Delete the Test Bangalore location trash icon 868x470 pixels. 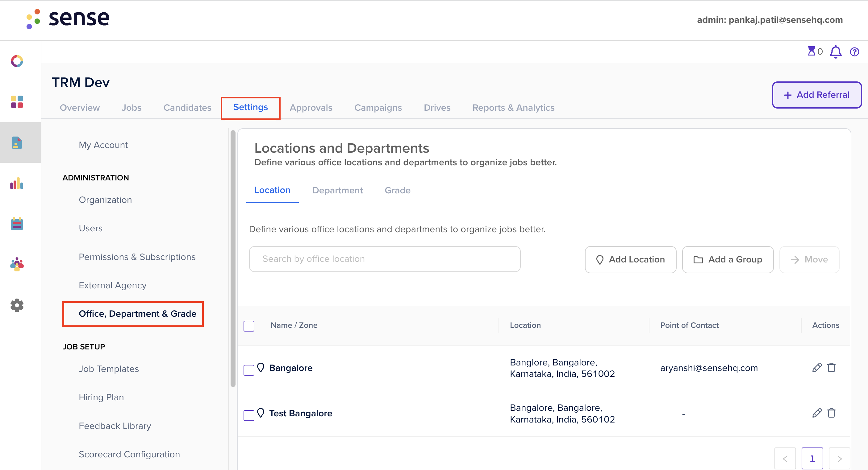831,413
